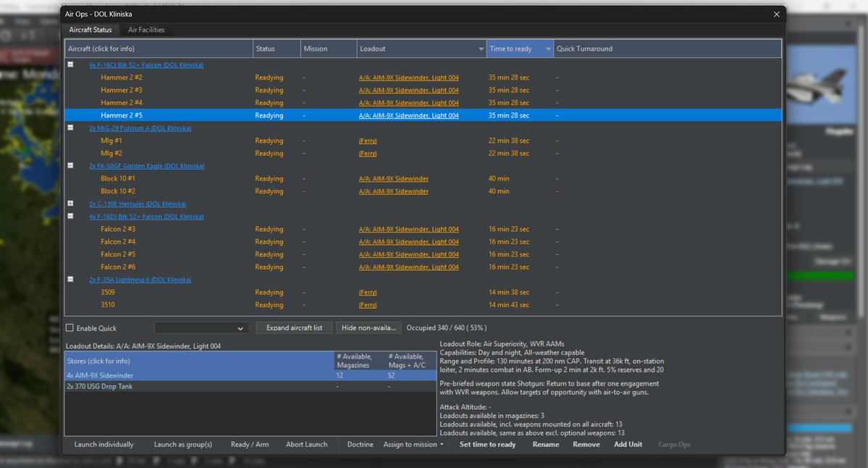Click Expand aircraft list button
Screen dimensions: 868x468
point(294,328)
